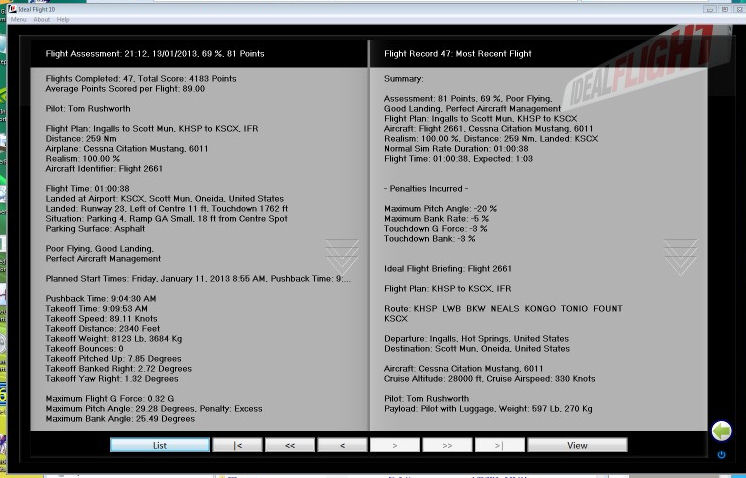
Task: Click 'Aircraft Identifier: Flight 2661' line
Action: [104, 168]
